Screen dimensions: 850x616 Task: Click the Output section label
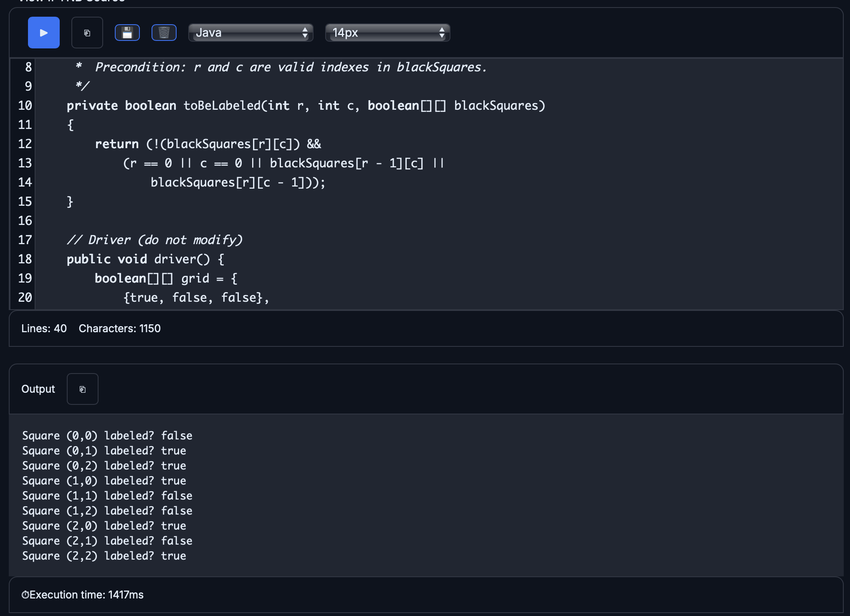tap(38, 389)
